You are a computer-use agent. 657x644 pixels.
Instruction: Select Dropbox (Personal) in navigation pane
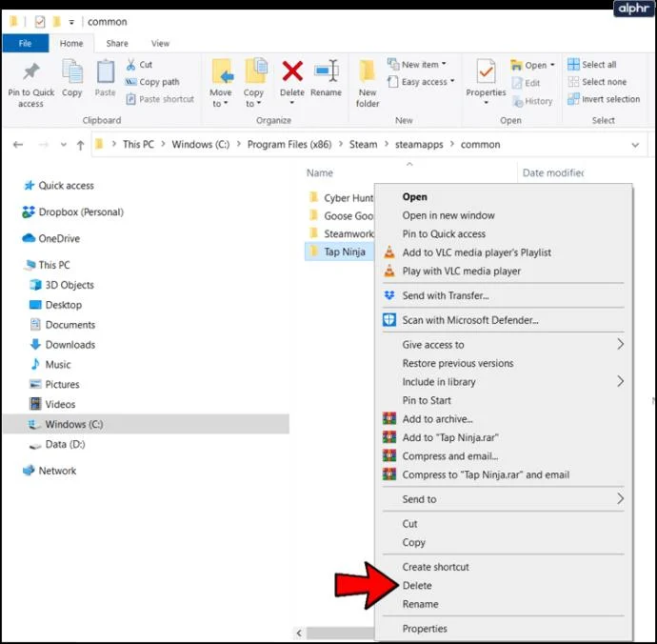(x=81, y=212)
